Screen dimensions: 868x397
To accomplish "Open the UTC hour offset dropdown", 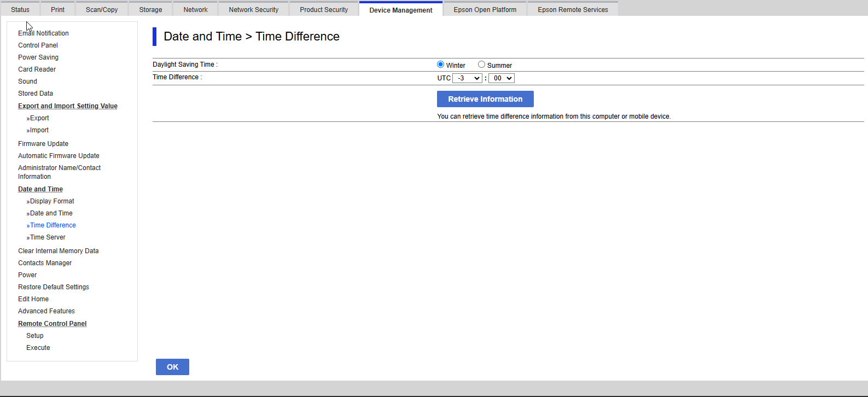I will coord(467,78).
